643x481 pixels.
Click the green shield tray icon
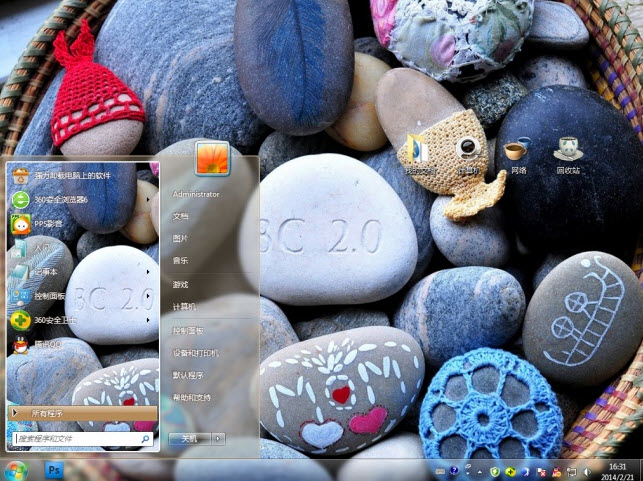tap(495, 472)
